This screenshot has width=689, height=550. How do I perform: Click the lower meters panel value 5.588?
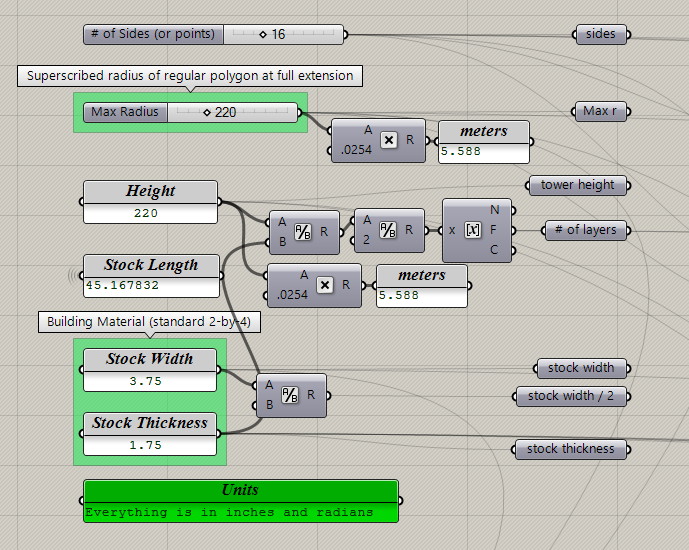399,295
